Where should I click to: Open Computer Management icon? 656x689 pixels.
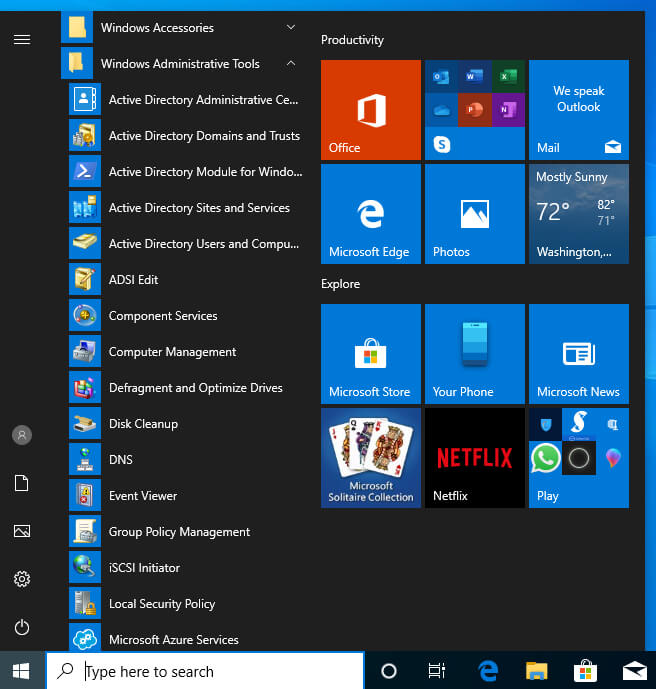(85, 352)
